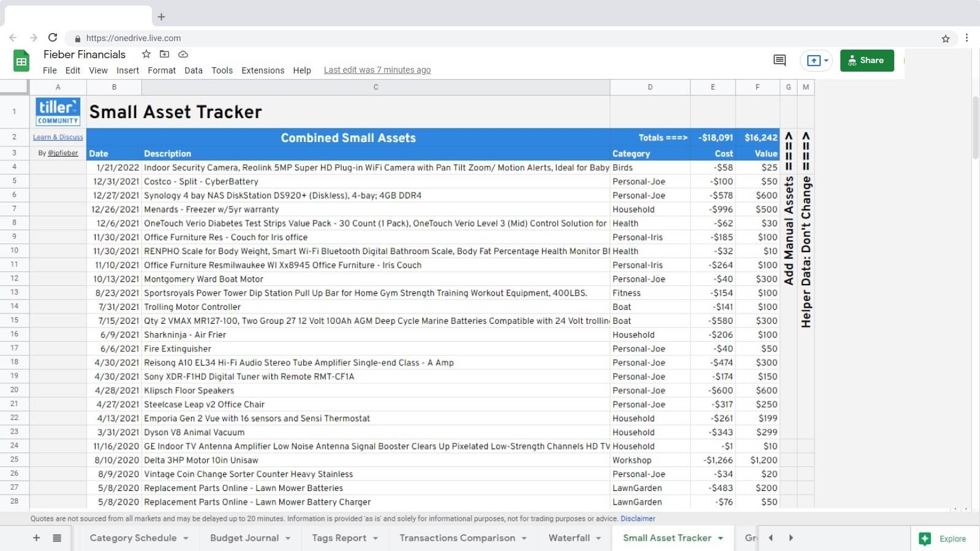Open the Help menu
The width and height of the screenshot is (980, 551).
302,70
